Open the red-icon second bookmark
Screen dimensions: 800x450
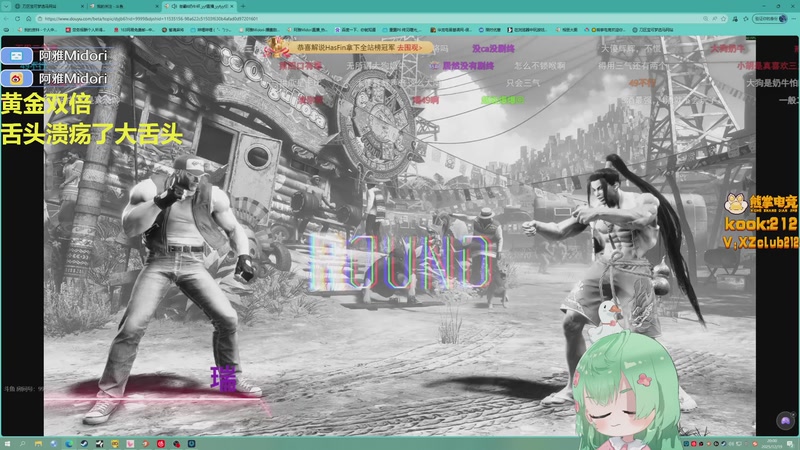tap(85, 30)
